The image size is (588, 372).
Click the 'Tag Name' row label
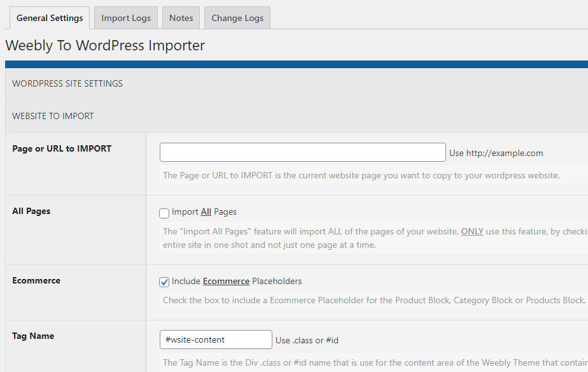point(33,336)
